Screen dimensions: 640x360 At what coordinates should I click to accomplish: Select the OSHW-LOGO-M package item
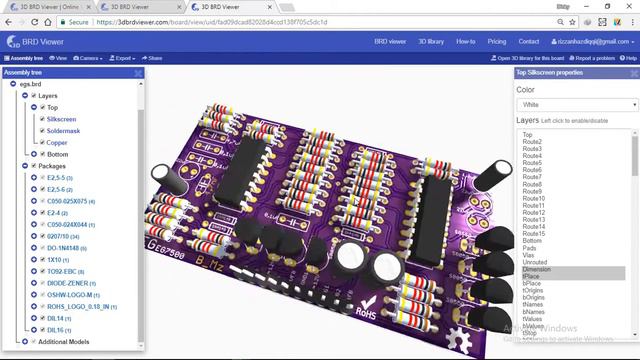[x=73, y=295]
